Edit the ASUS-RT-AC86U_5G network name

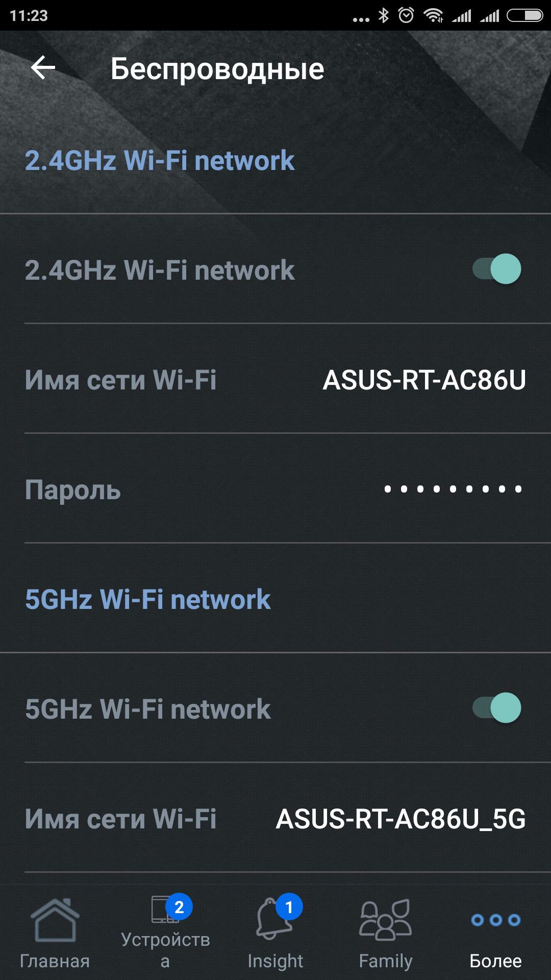click(400, 819)
